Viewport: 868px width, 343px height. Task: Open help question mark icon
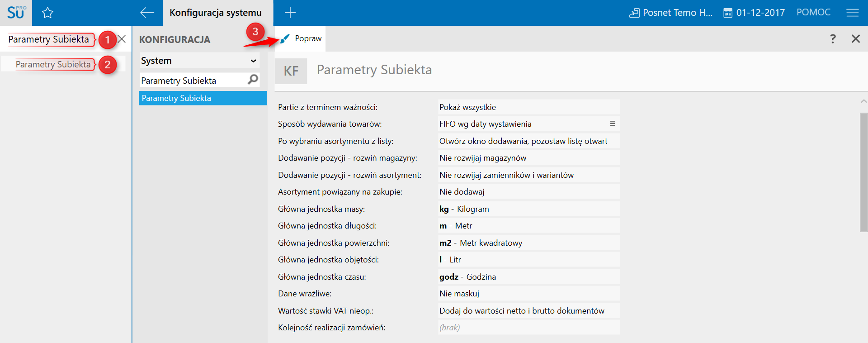coord(833,39)
